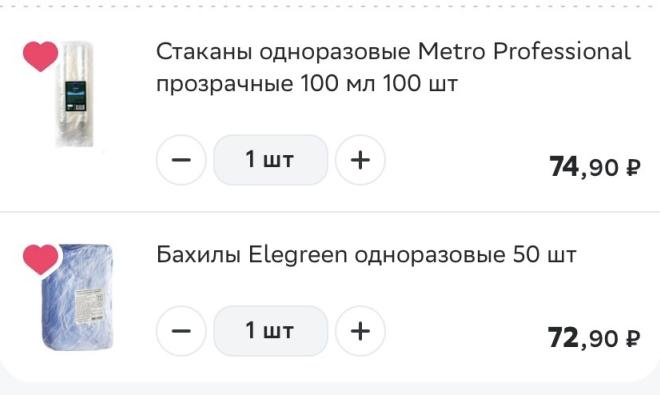
Task: Remove Metro Professional cups from favorites
Action: pyautogui.click(x=40, y=56)
